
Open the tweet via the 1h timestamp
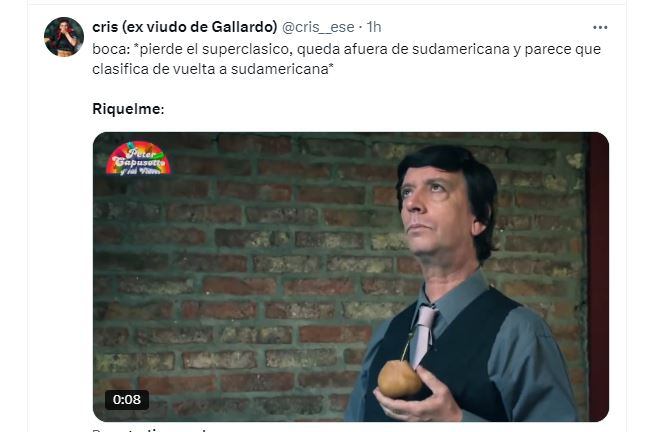click(374, 27)
